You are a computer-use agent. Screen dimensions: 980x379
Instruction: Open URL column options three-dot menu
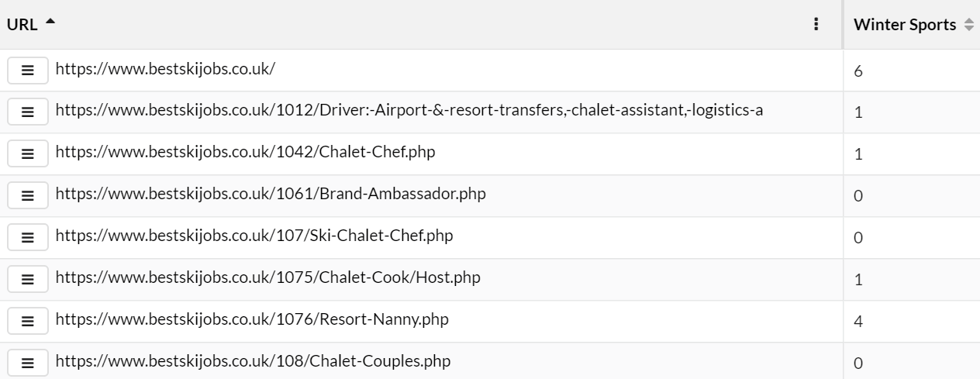coord(816,24)
